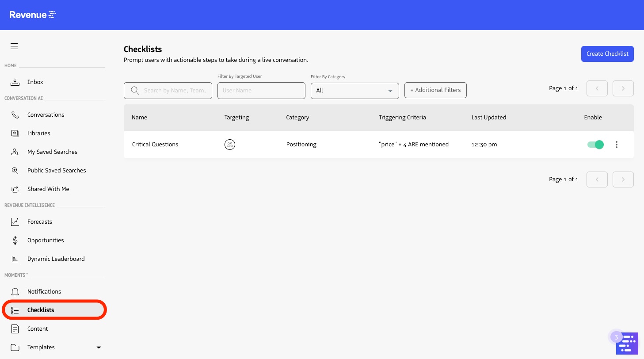The image size is (644, 359).
Task: Collapse the hamburger sidebar menu
Action: (x=14, y=46)
